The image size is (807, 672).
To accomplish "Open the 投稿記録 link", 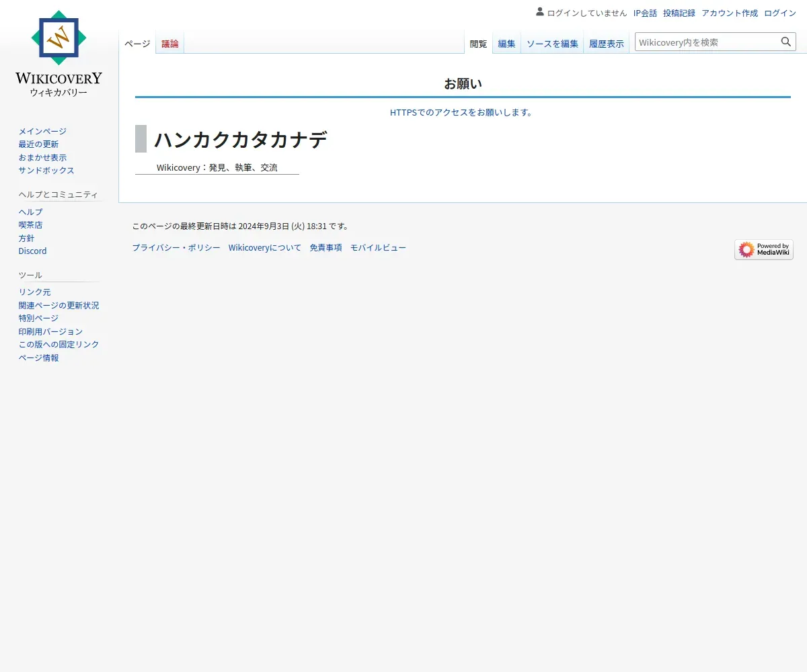I will (x=679, y=13).
